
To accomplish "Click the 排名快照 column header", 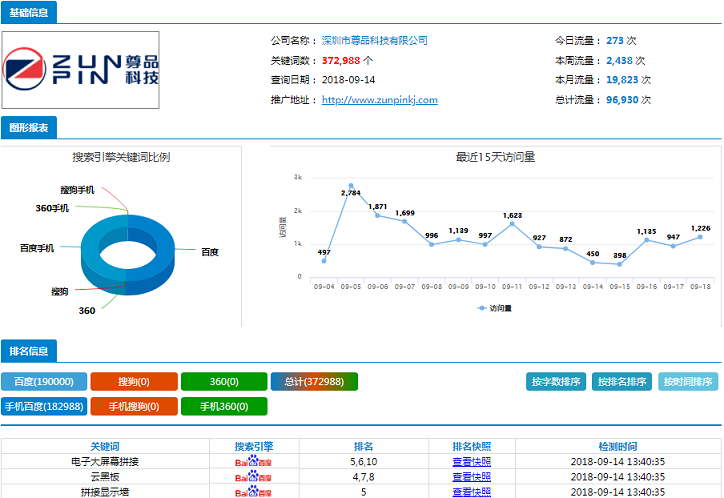I will click(471, 446).
